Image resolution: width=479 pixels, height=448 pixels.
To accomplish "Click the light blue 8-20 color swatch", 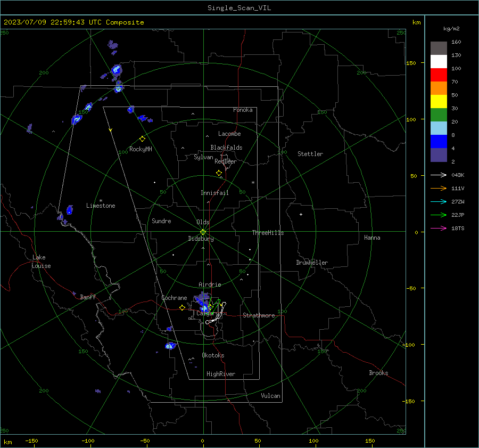I will (x=439, y=128).
